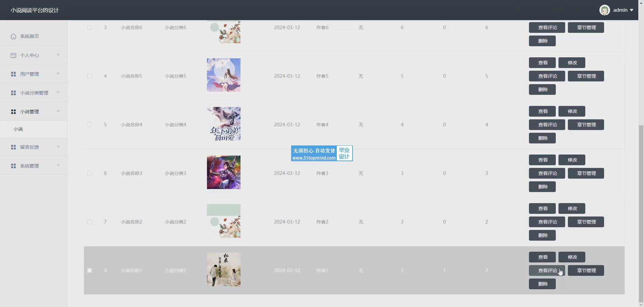The image size is (644, 307).
Task: Go to 系统首页 in the sidebar
Action: click(30, 36)
